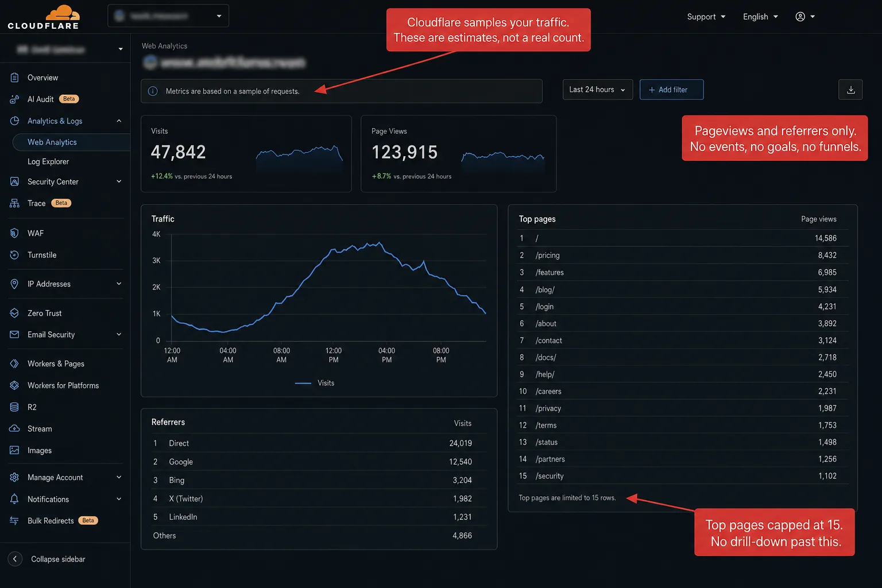
Task: Open the Support dropdown
Action: click(706, 17)
